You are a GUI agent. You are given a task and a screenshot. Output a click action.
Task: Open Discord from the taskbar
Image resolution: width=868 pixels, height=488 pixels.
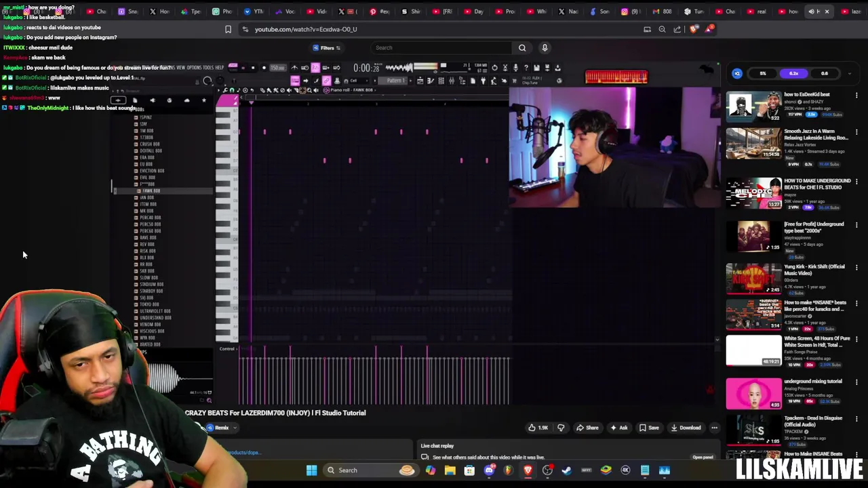pos(489,470)
